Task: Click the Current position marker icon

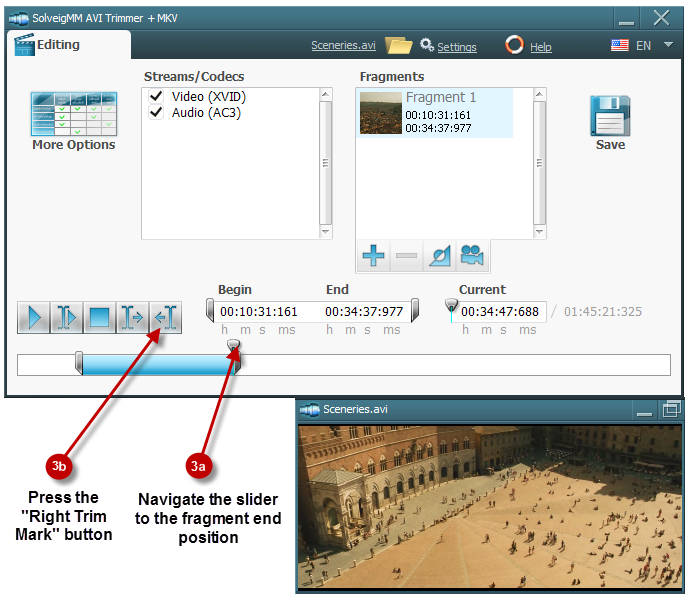Action: (x=451, y=308)
